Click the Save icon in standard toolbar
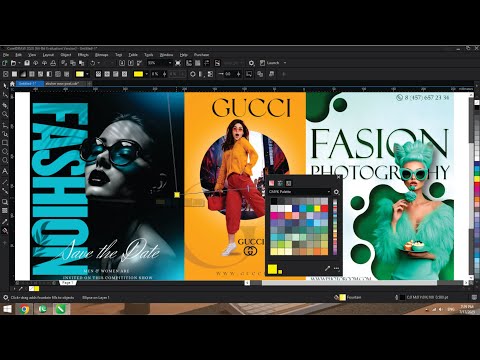 (27, 63)
